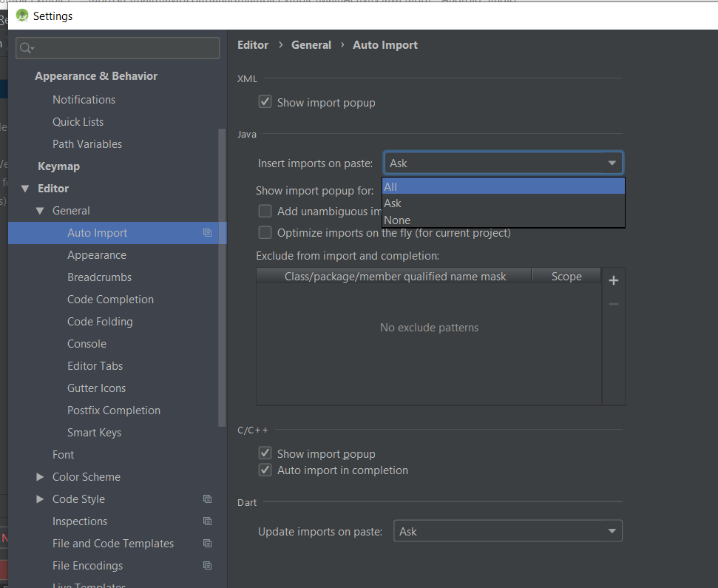
Task: Disable Auto import in completion for C/C++
Action: (265, 470)
